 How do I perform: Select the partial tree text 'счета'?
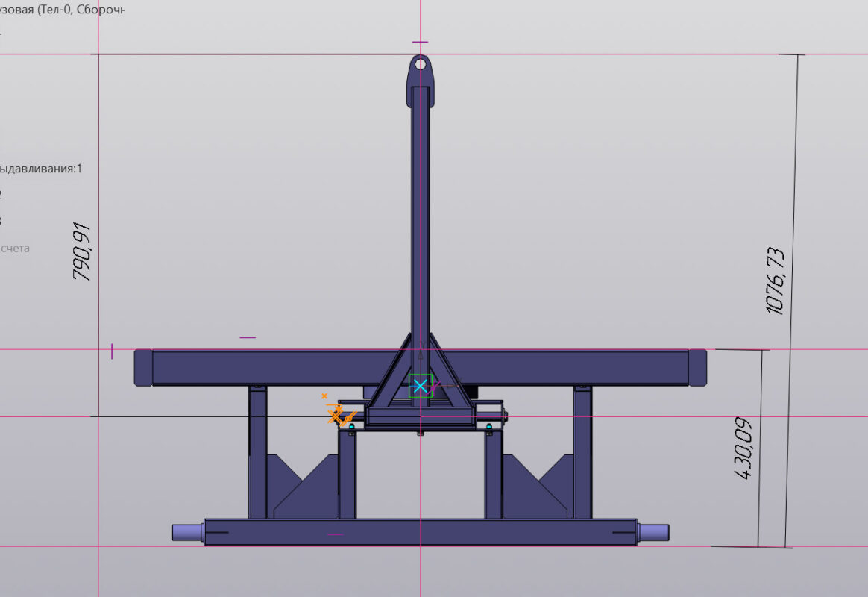(x=15, y=248)
